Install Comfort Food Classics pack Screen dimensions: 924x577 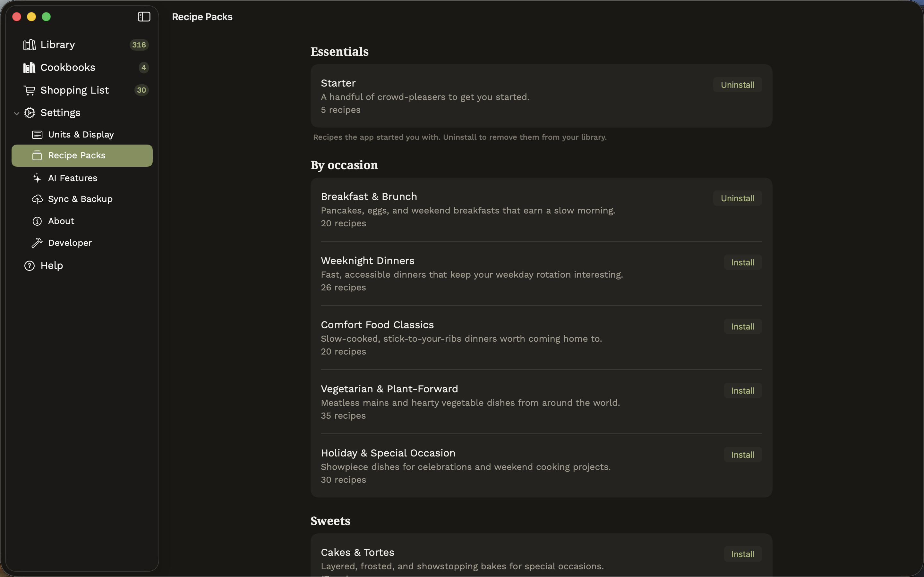pos(743,327)
